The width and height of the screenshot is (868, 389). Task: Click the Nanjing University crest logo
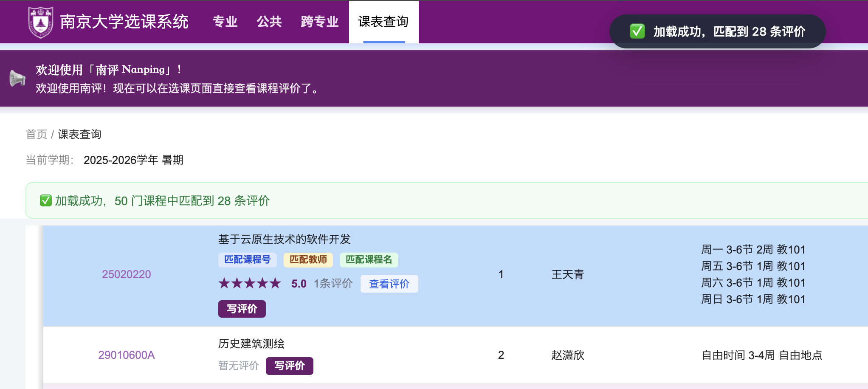point(40,22)
